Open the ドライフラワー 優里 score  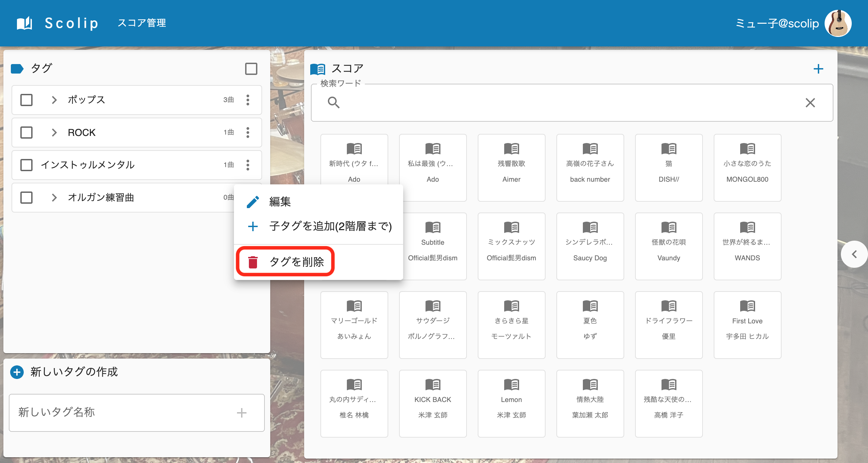tap(669, 325)
